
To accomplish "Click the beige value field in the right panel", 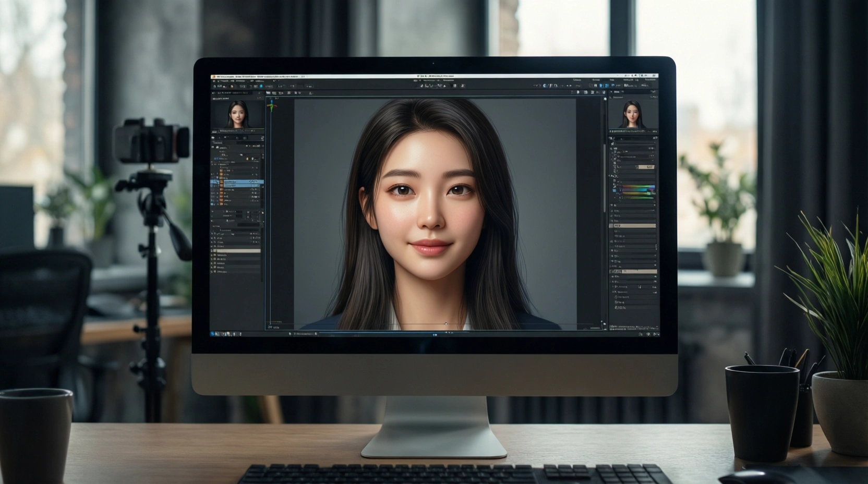I will (646, 167).
